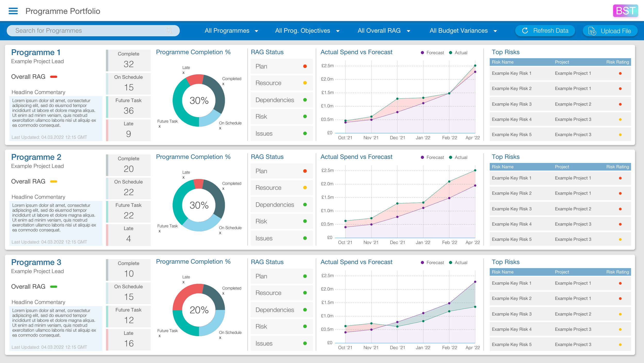Expand the All Programmes dropdown

point(231,31)
